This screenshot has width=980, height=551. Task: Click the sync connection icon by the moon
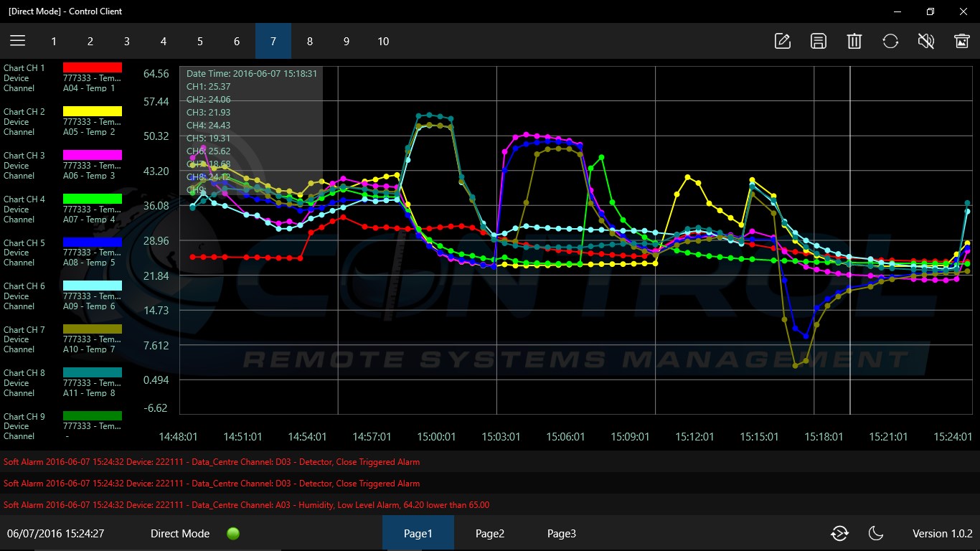839,533
